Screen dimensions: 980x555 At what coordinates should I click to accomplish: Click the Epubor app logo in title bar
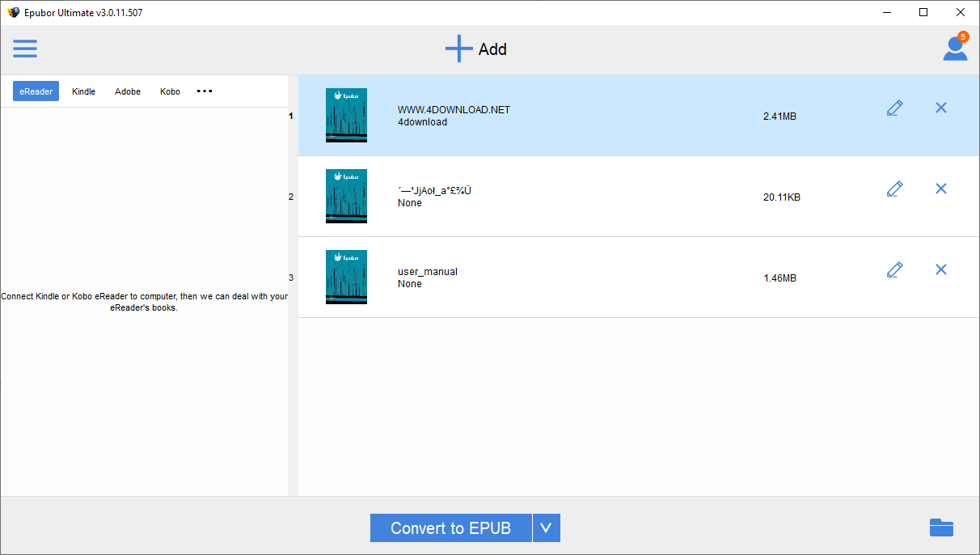coord(13,12)
